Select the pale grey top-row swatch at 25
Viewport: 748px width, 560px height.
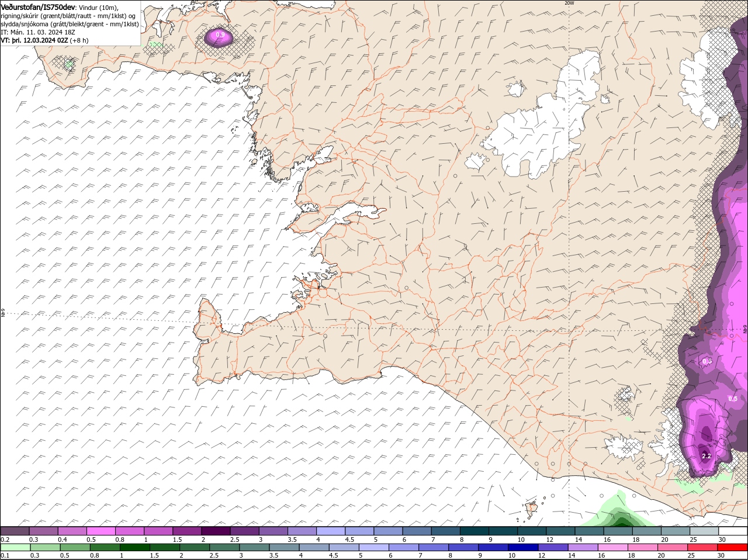click(704, 531)
